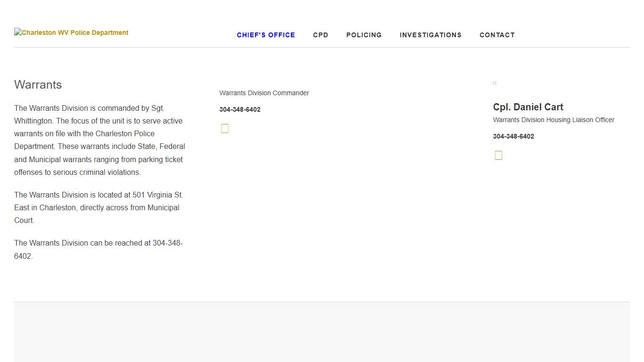This screenshot has height=362, width=644.
Task: Open the Chief's Office menu
Action: tap(266, 35)
